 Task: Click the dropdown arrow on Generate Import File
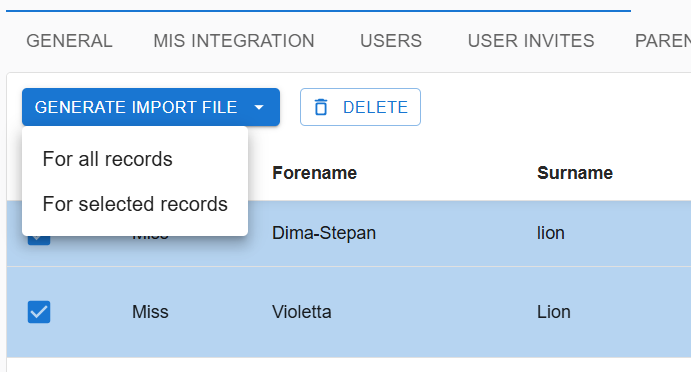click(259, 107)
